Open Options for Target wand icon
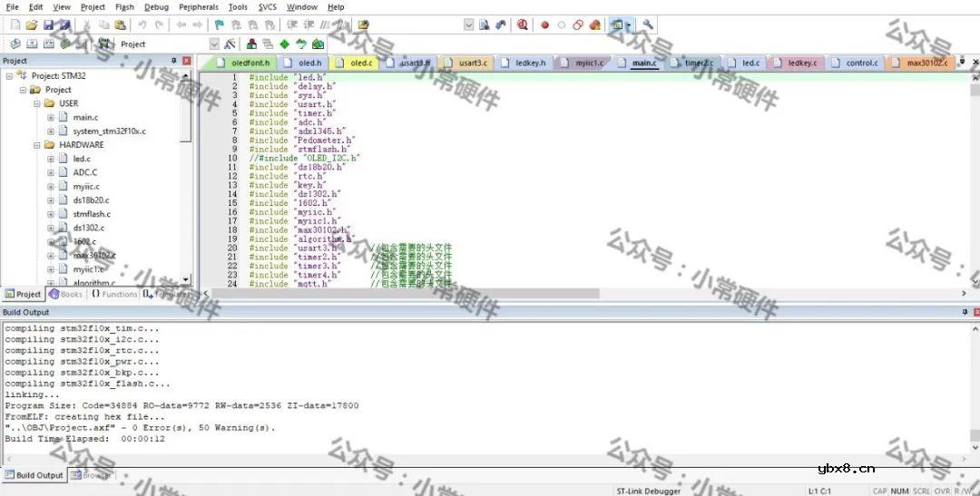 (x=230, y=44)
